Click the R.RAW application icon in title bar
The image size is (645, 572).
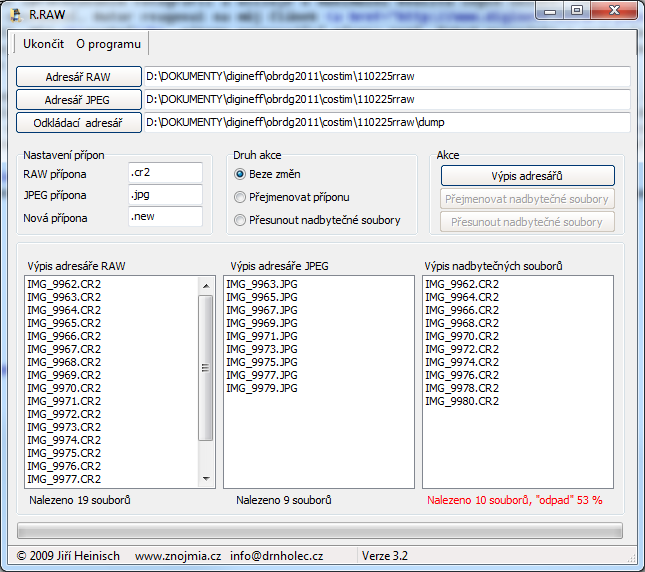point(16,13)
